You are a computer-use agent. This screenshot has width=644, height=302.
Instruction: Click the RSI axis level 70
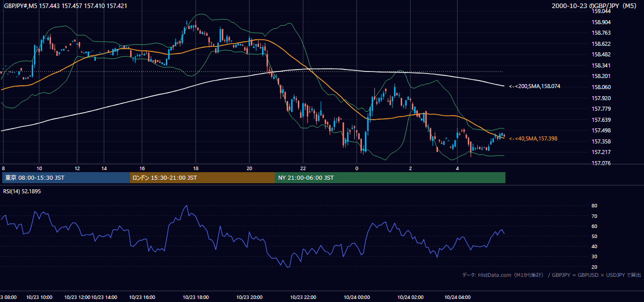coord(595,216)
